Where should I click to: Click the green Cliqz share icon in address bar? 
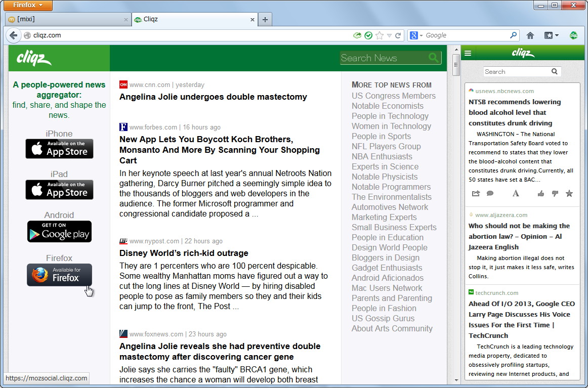pyautogui.click(x=357, y=35)
